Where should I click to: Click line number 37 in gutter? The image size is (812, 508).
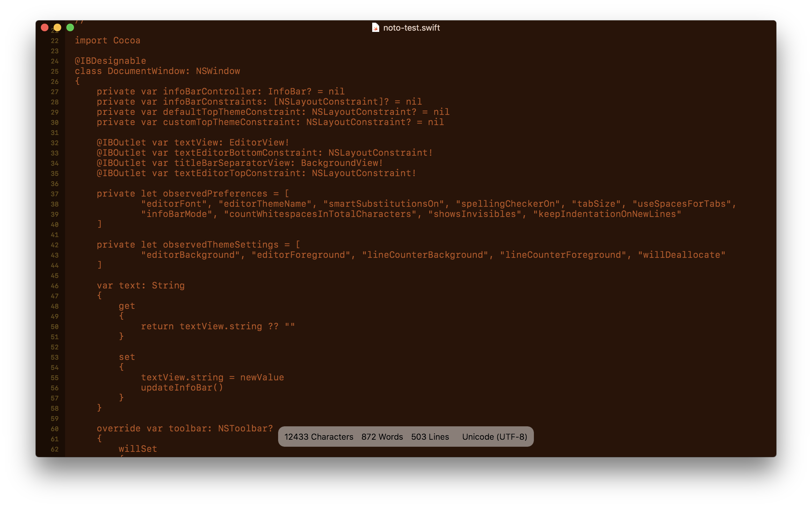pos(55,194)
